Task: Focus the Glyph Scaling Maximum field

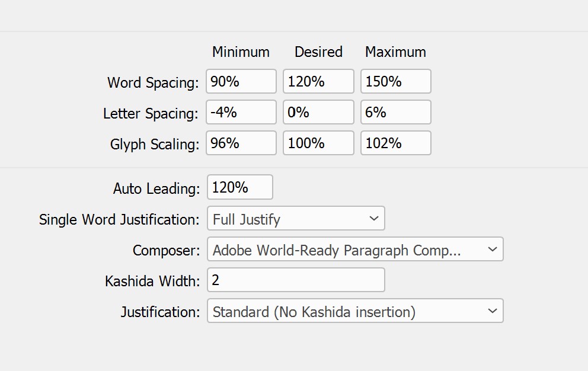Action: 395,143
